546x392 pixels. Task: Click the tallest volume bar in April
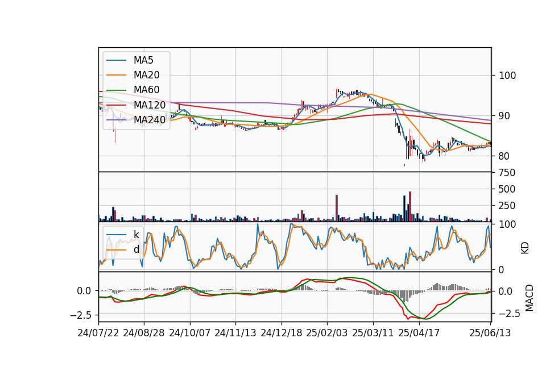410,207
